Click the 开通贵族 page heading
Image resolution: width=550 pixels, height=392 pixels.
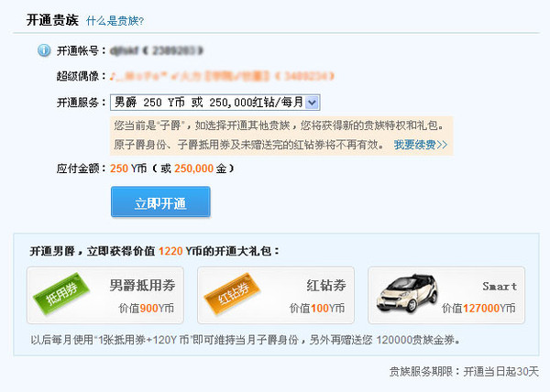[x=54, y=19]
